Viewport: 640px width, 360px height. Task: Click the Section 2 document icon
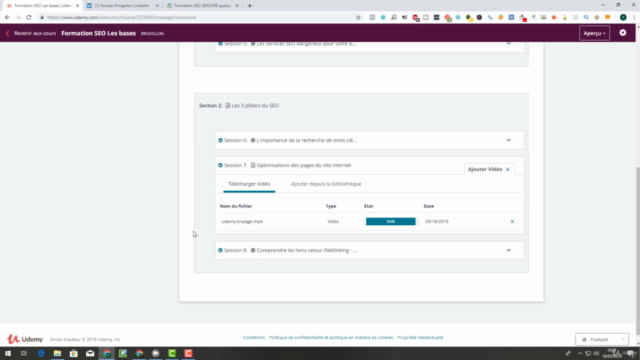[228, 105]
